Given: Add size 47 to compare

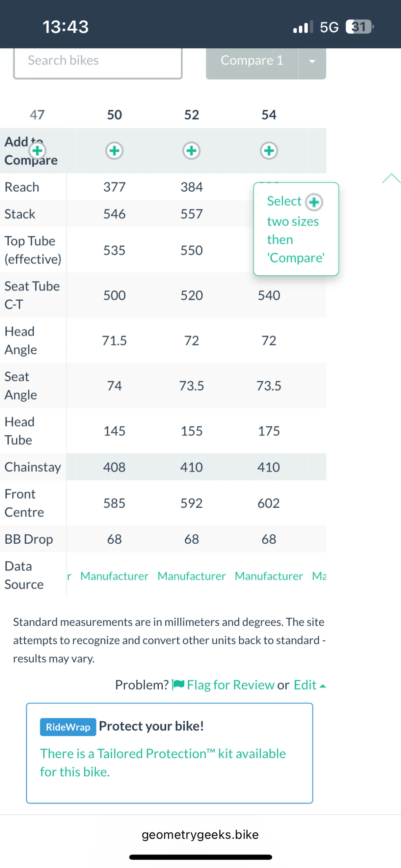Looking at the screenshot, I should click(37, 151).
